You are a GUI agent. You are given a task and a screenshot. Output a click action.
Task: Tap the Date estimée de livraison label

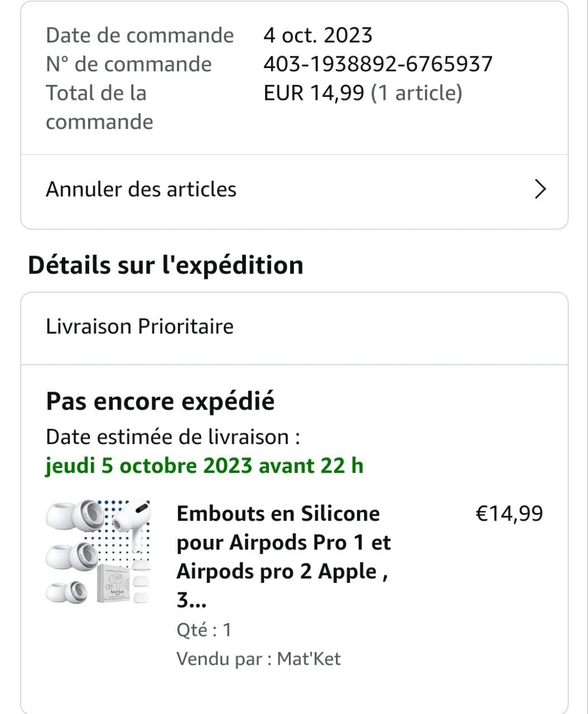coord(173,437)
